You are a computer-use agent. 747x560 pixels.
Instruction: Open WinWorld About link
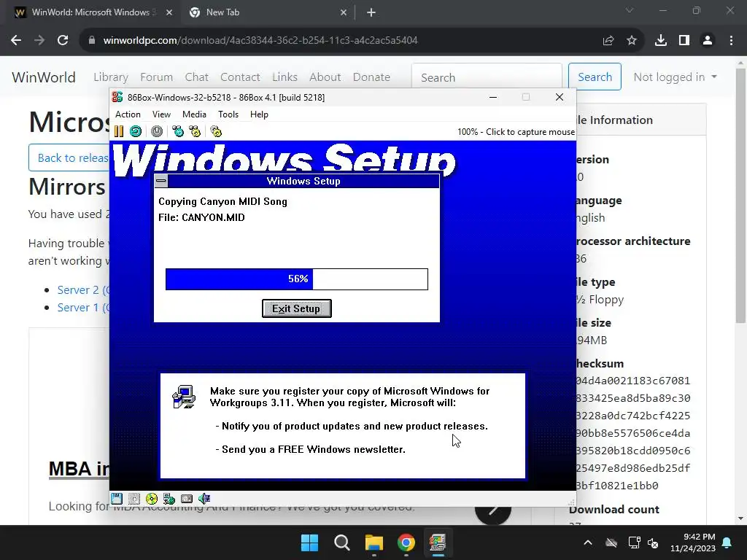click(x=325, y=77)
